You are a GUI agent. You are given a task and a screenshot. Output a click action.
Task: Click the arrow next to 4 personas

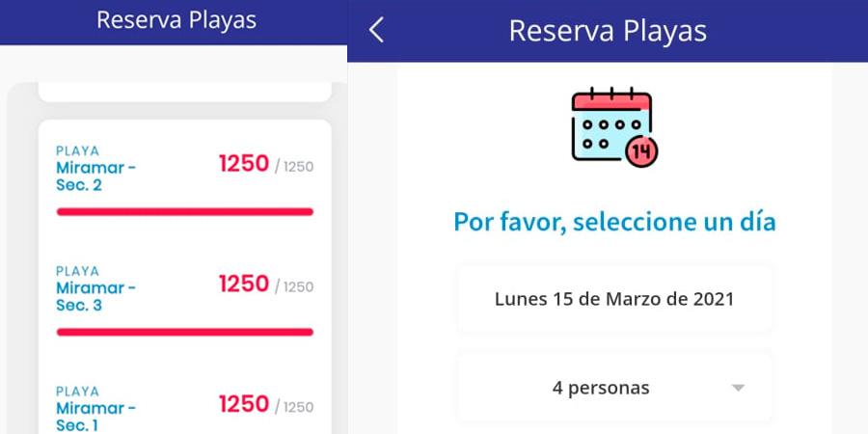point(738,388)
